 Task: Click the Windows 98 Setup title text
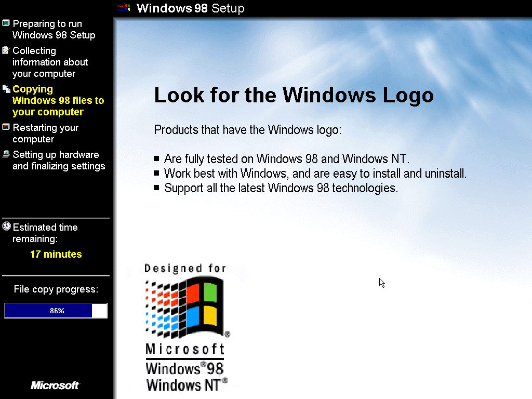pyautogui.click(x=190, y=8)
